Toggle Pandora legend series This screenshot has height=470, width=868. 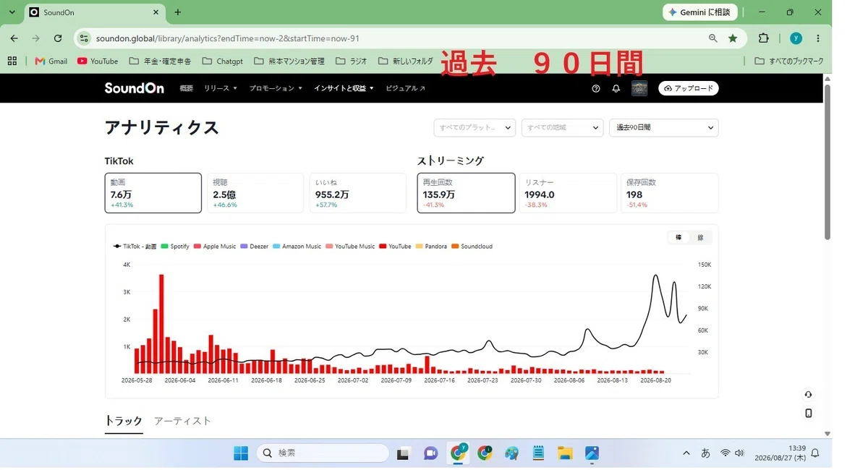tap(431, 247)
